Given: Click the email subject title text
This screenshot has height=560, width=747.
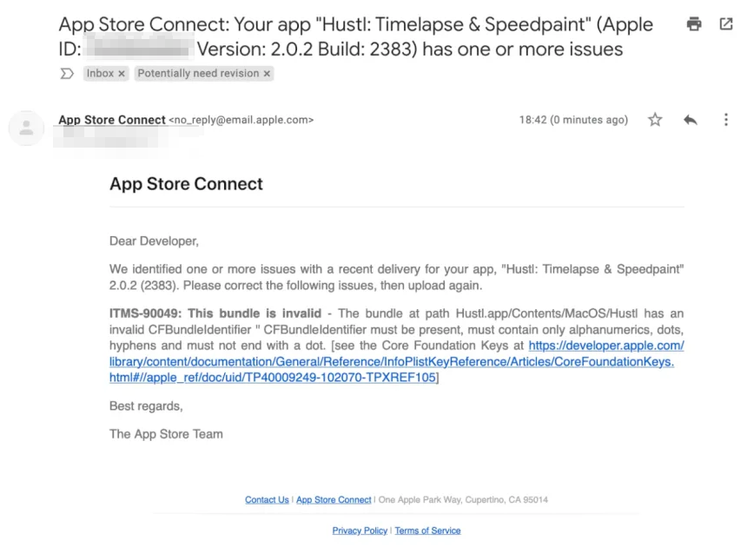Looking at the screenshot, I should (x=356, y=36).
